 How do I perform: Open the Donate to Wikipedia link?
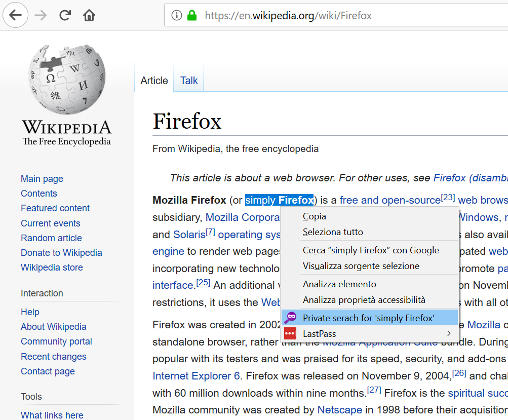click(61, 252)
